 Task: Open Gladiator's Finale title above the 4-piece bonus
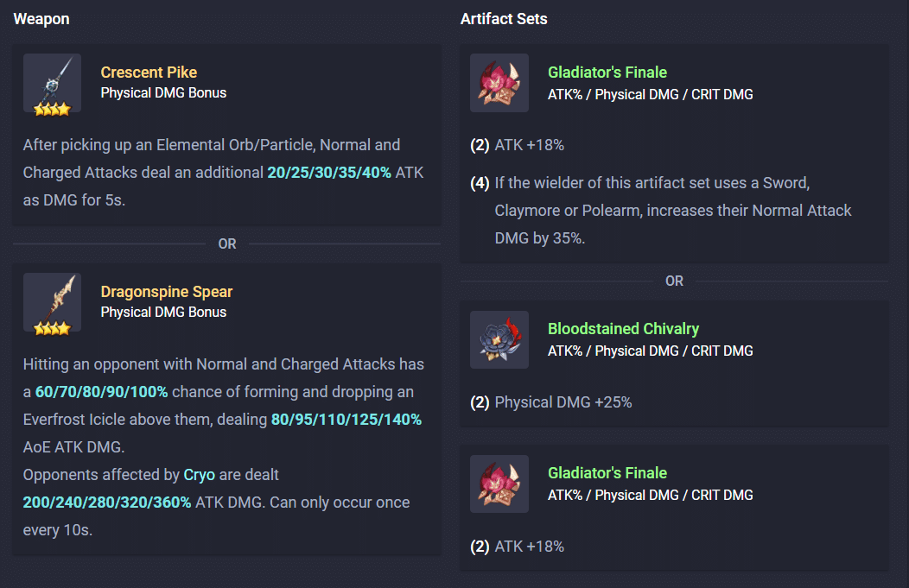point(607,73)
